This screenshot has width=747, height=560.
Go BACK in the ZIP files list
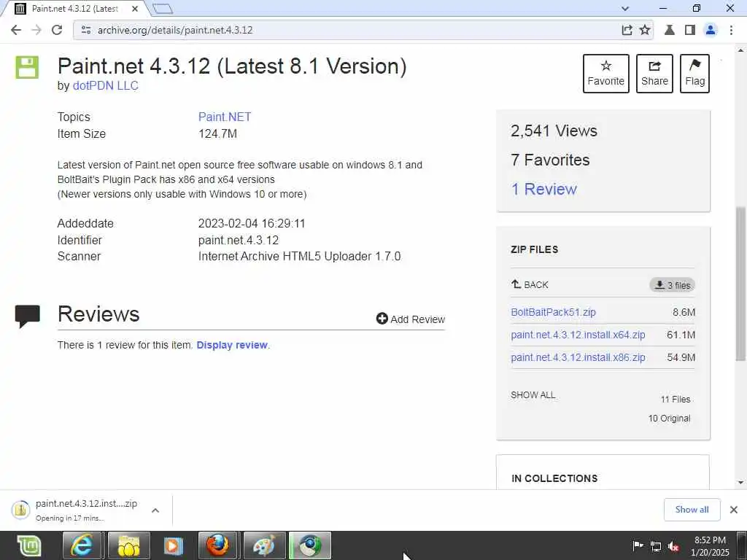click(530, 285)
